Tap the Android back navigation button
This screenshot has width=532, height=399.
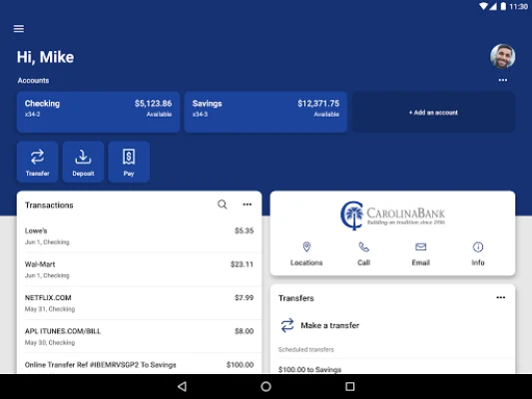183,386
